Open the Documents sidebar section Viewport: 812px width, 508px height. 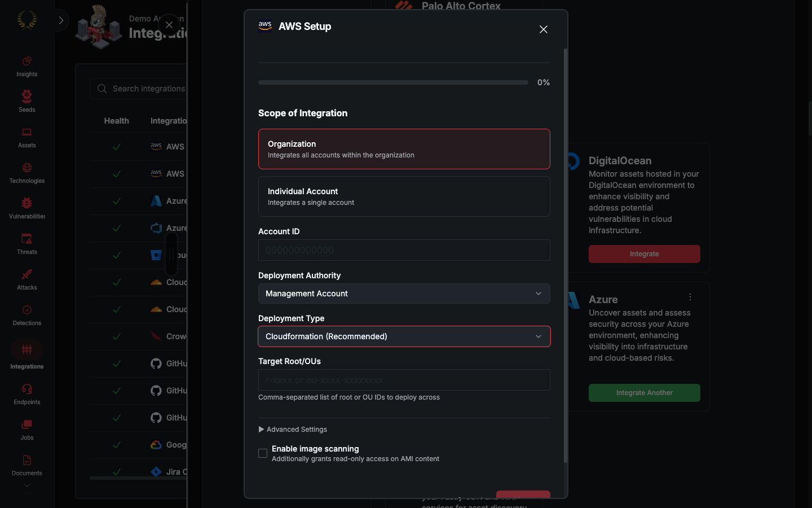pos(27,466)
